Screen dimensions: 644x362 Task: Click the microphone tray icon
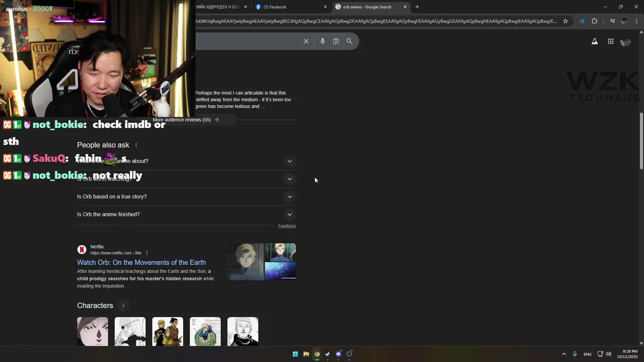(575, 354)
